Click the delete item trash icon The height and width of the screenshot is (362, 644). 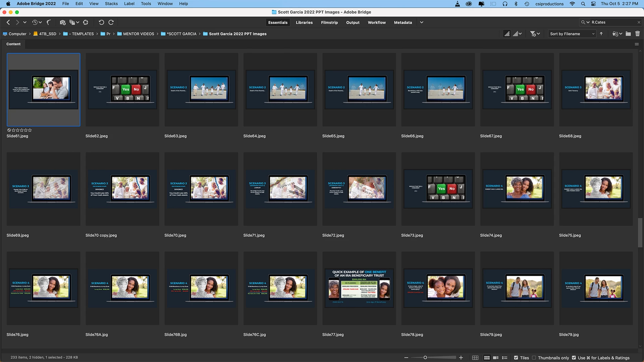point(637,34)
